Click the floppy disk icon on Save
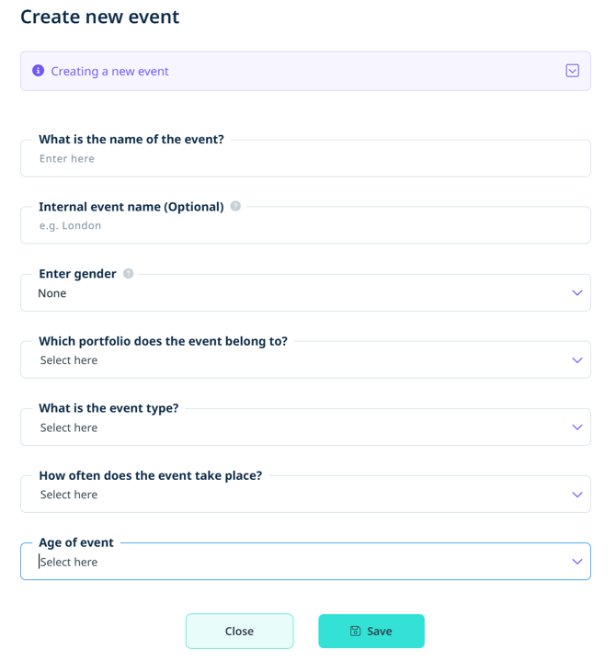This screenshot has width=616, height=672. click(355, 632)
